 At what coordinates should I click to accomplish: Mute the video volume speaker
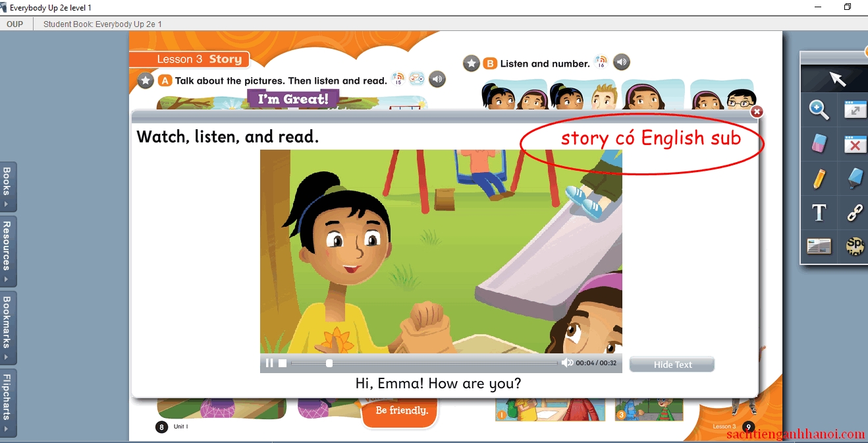[x=566, y=363]
